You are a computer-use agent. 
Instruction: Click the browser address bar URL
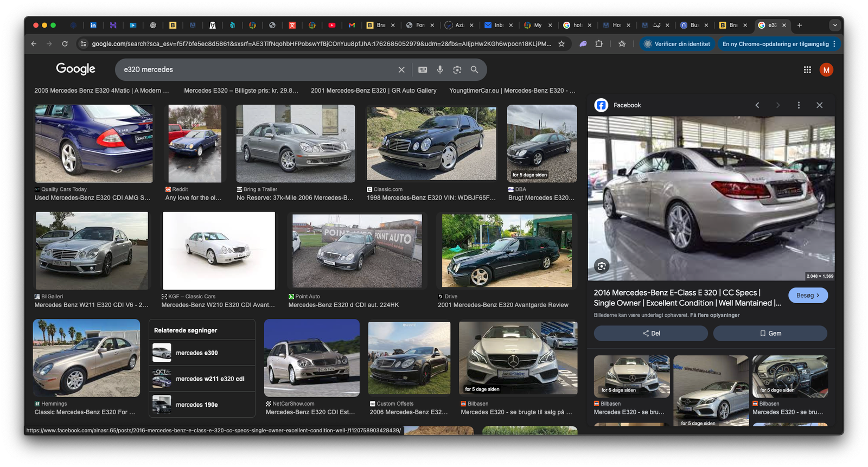pos(321,44)
